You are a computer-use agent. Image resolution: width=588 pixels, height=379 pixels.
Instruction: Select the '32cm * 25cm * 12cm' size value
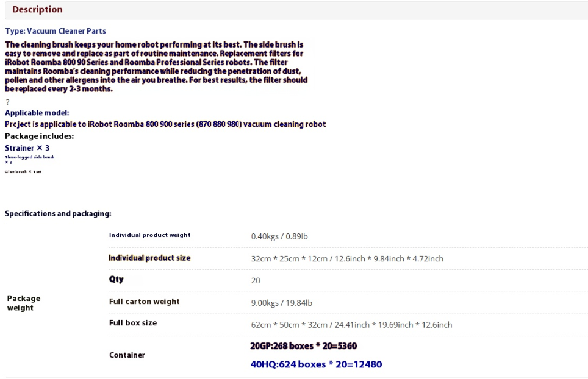(347, 259)
